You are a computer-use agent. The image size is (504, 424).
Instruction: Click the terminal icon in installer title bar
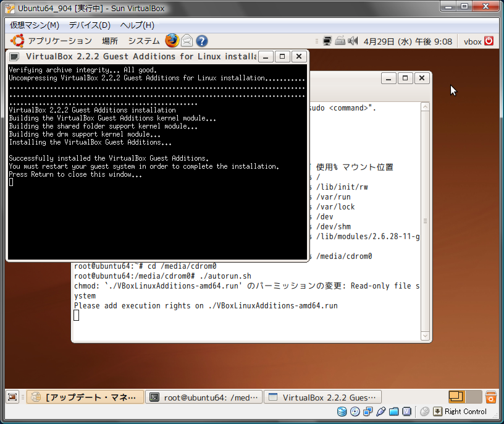tap(14, 57)
